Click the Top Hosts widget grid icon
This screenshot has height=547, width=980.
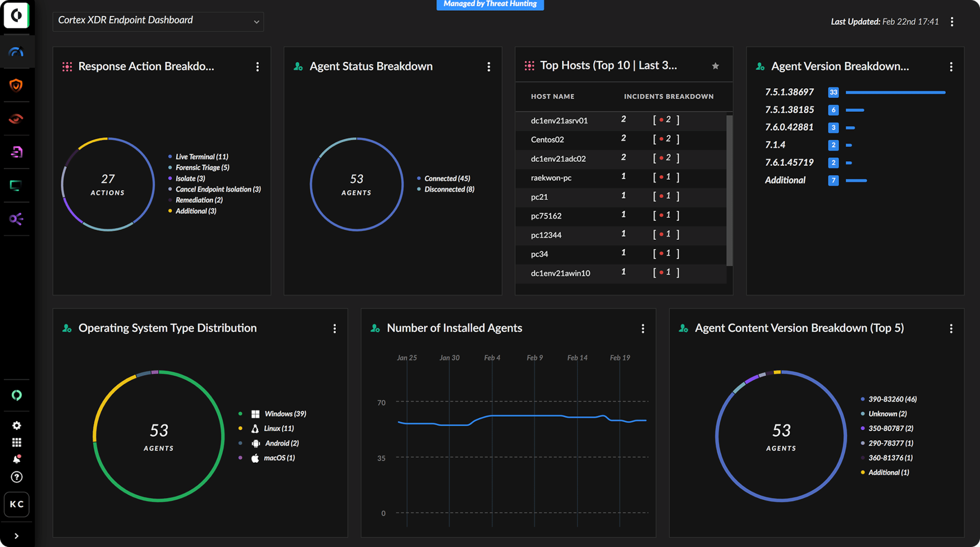coord(529,65)
